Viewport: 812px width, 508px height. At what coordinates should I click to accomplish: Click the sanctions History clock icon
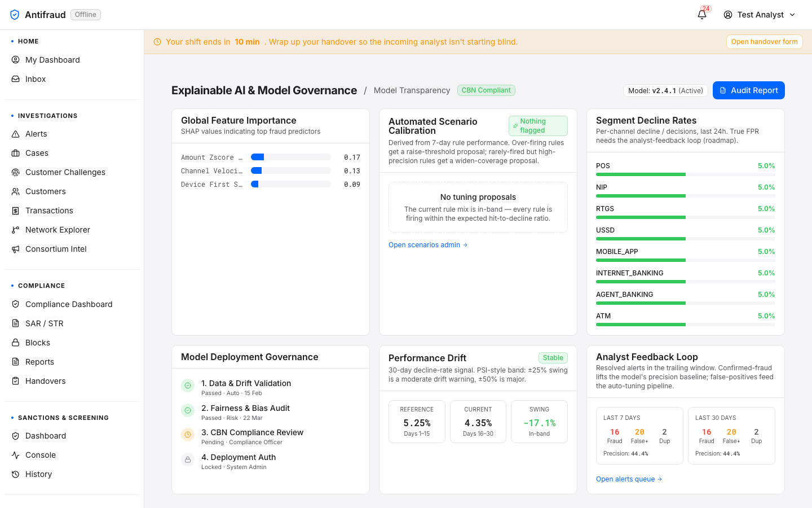16,474
